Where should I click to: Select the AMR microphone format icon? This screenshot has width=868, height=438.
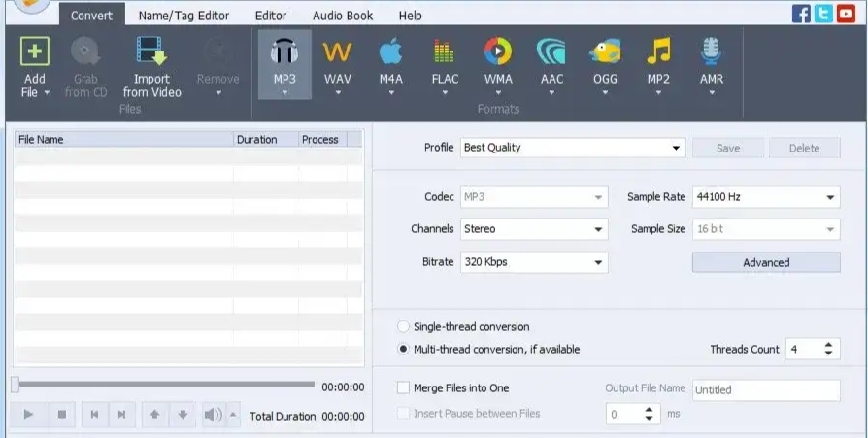pos(712,51)
